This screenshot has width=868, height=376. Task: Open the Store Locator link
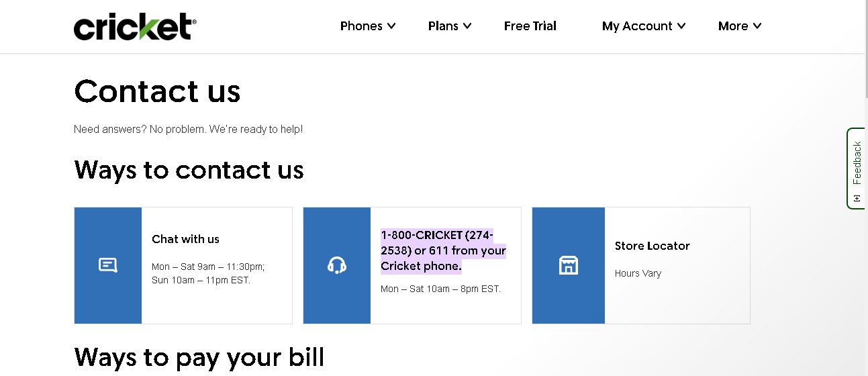(x=653, y=246)
